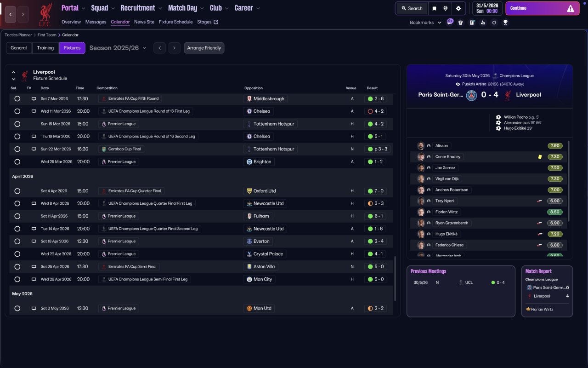Click the tactics board icon in bookmarks bar
This screenshot has height=368, width=588.
coord(472,23)
